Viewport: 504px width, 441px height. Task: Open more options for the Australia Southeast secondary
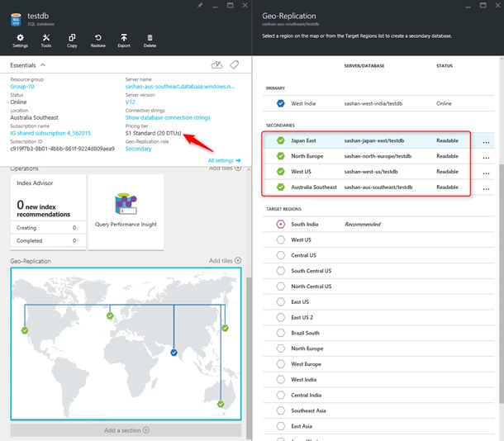click(x=486, y=188)
